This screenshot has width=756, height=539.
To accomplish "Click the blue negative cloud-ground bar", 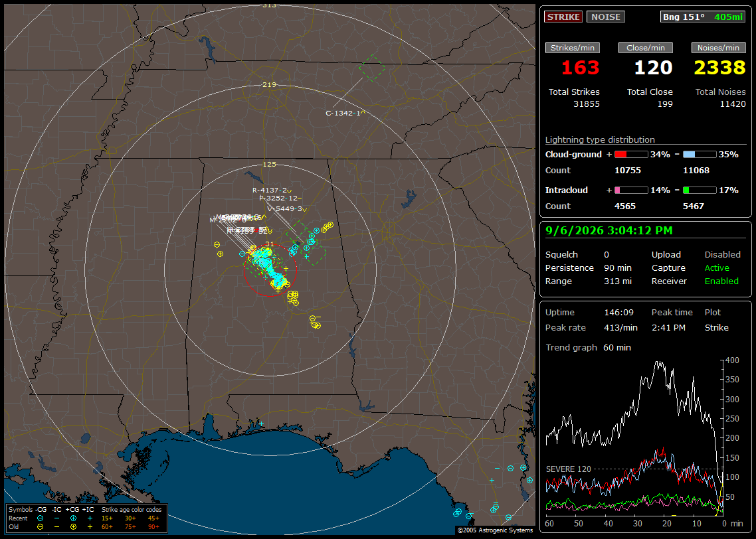I will point(700,155).
